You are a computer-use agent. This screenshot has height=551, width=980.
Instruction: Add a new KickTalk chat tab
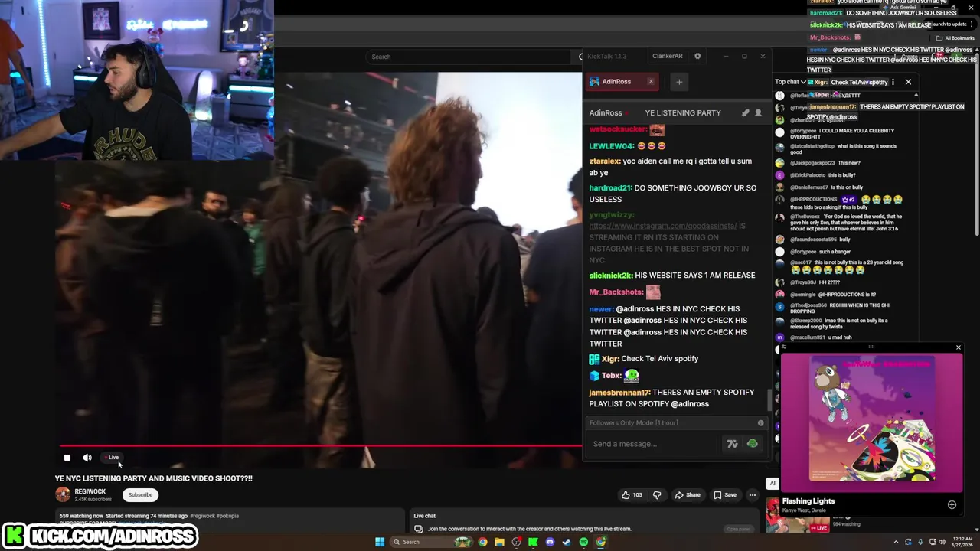[x=679, y=82]
